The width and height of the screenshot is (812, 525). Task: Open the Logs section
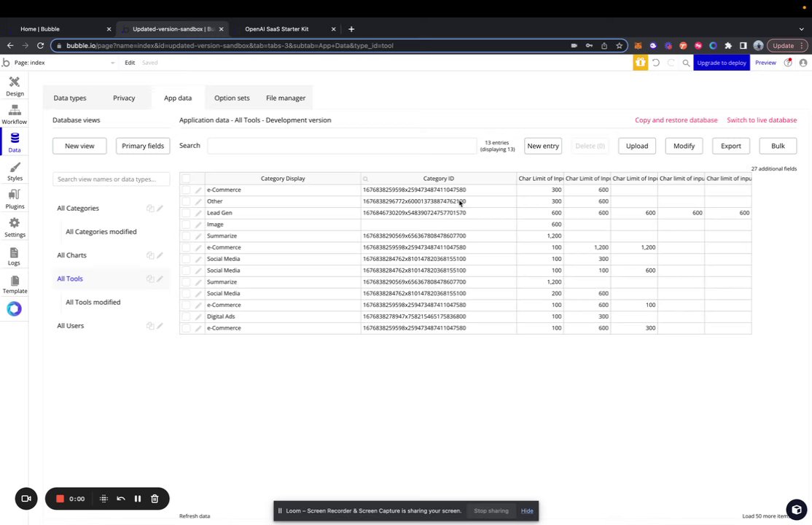point(15,255)
